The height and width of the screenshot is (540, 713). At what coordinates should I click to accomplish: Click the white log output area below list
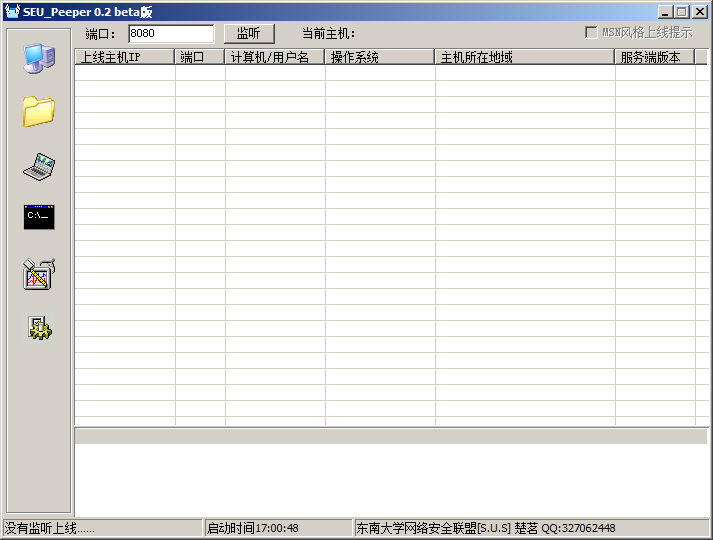(x=390, y=480)
